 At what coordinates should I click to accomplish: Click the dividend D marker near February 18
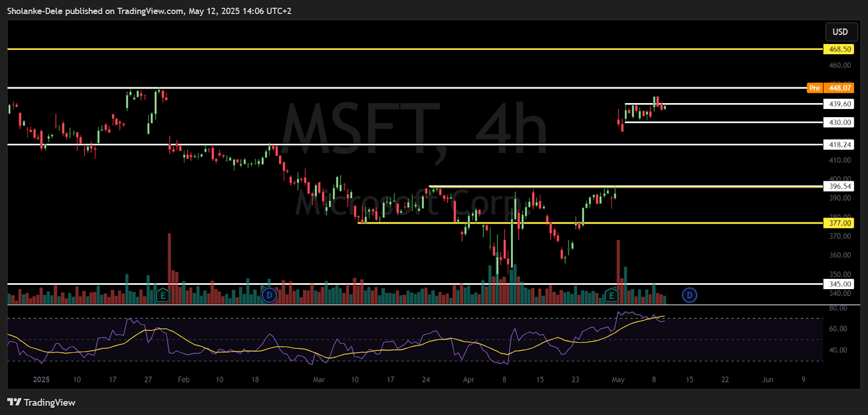click(269, 296)
